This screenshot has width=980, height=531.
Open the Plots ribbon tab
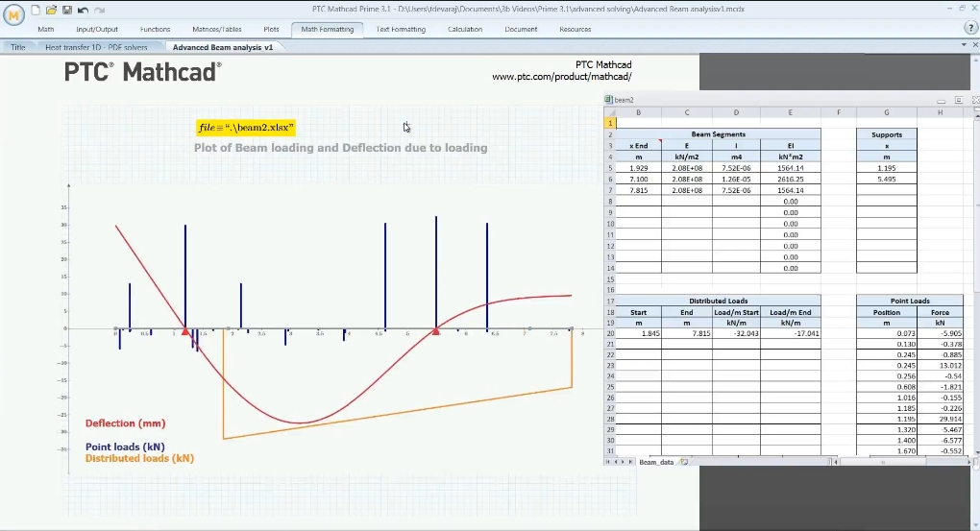tap(271, 30)
